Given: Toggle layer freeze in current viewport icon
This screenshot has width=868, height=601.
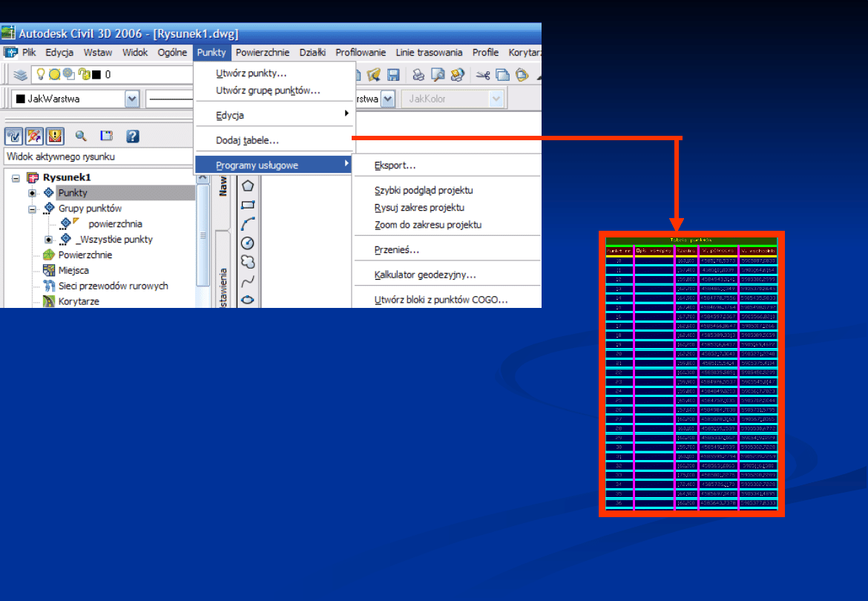Looking at the screenshot, I should click(x=69, y=74).
